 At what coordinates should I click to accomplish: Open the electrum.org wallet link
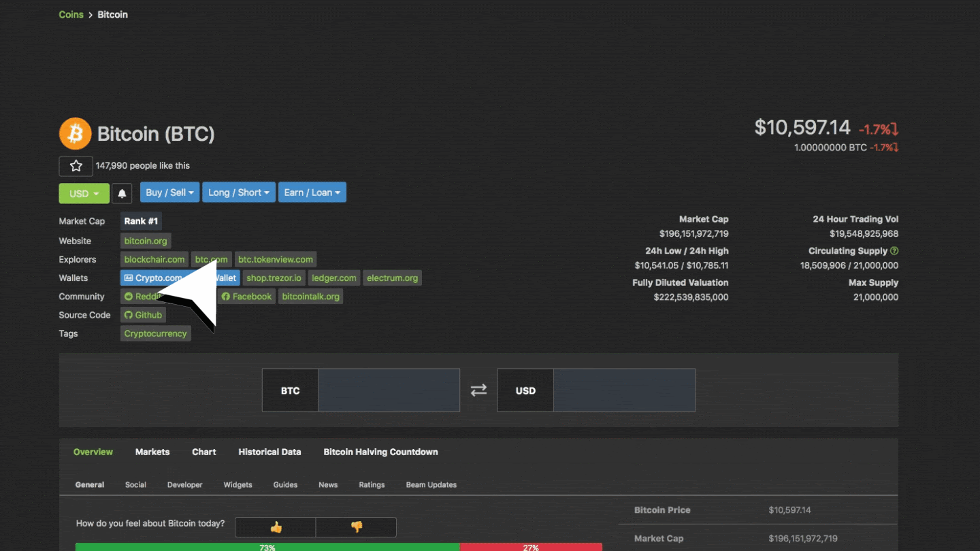(x=393, y=278)
